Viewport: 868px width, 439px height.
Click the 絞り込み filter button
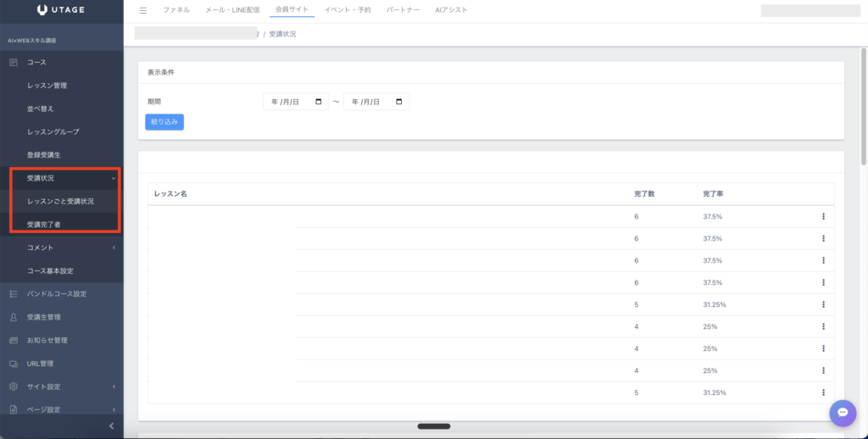coord(164,122)
